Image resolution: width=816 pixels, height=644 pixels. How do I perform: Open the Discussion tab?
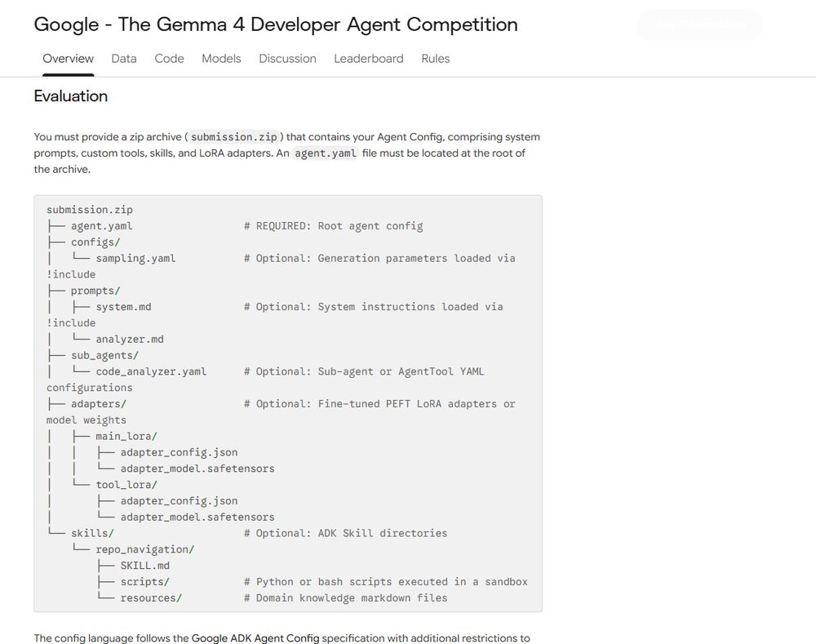click(287, 58)
